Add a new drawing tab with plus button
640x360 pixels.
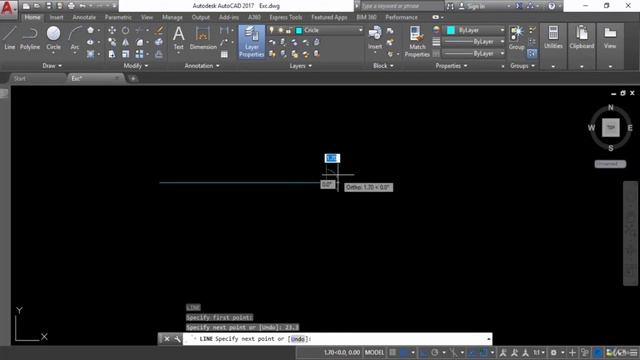pos(133,78)
